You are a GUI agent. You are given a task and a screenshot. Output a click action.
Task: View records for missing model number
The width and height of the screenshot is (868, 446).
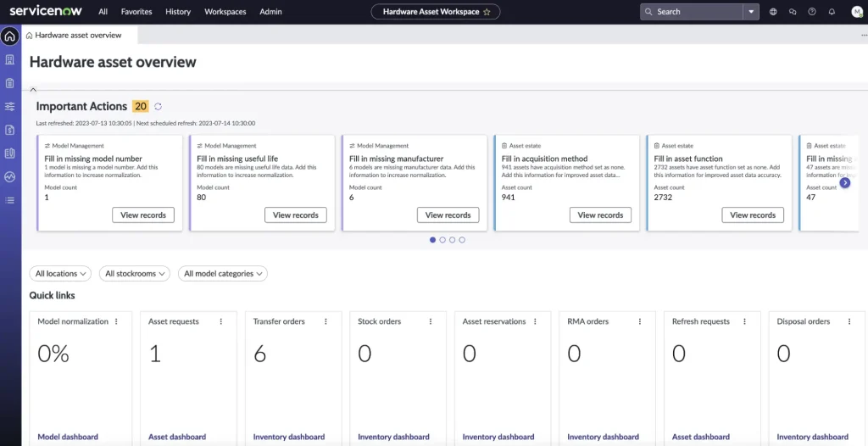(142, 215)
